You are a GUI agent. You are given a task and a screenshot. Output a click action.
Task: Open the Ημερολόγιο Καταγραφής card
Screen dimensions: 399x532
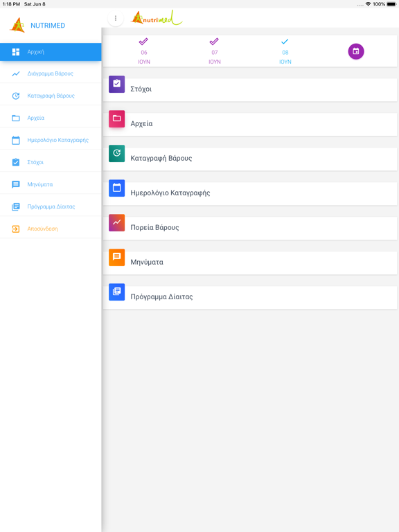[x=250, y=193]
